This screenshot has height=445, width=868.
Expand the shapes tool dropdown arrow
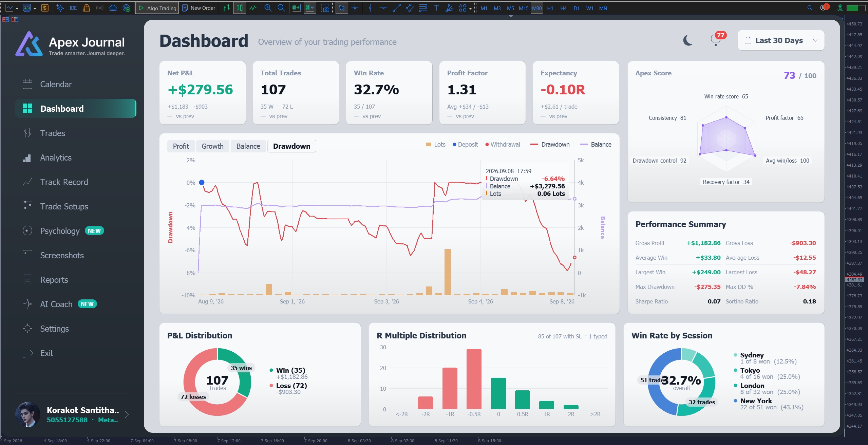[470, 8]
